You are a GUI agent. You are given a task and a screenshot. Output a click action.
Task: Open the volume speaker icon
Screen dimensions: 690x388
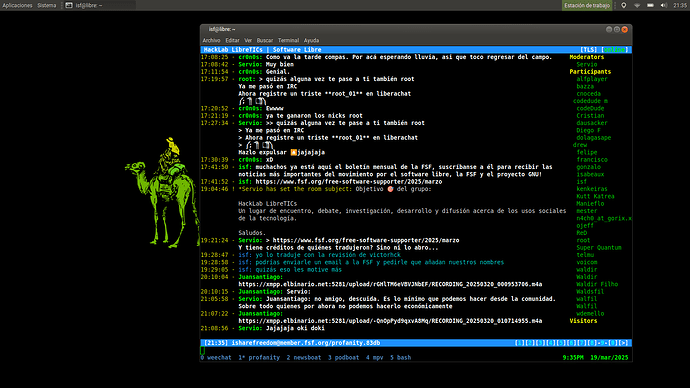(x=664, y=5)
